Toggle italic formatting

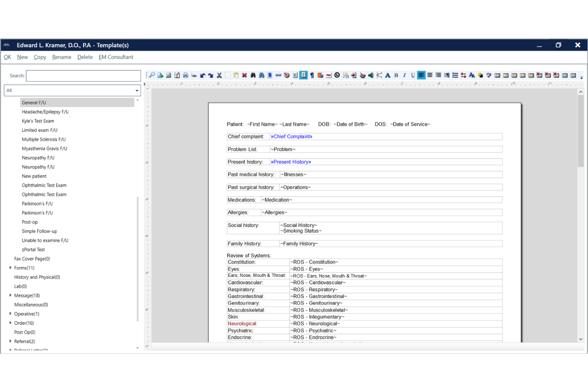pos(404,75)
